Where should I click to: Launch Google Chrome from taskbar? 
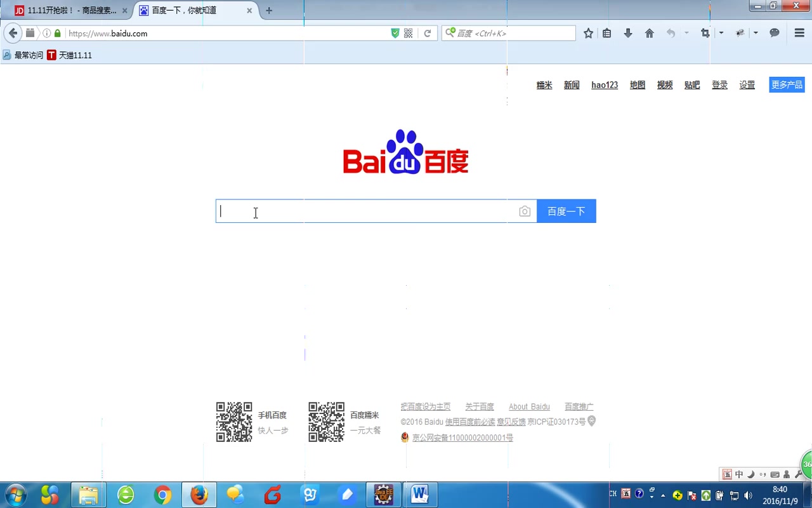pos(162,495)
